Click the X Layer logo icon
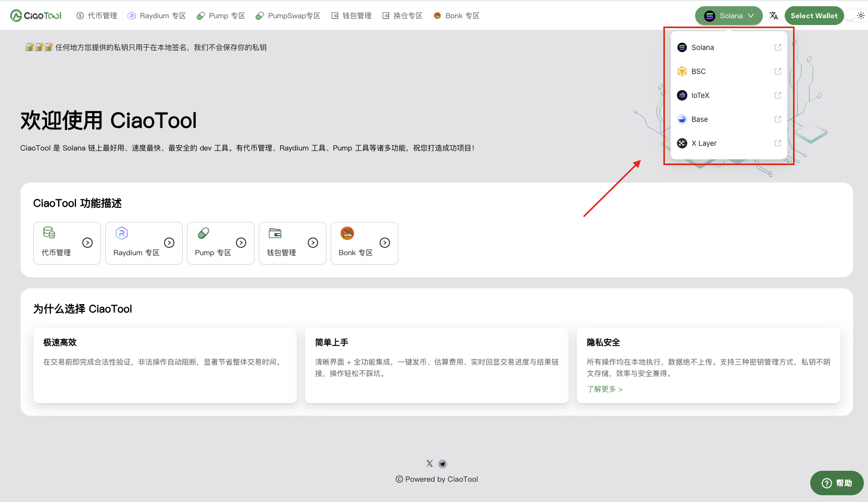868x502 pixels. click(x=682, y=143)
